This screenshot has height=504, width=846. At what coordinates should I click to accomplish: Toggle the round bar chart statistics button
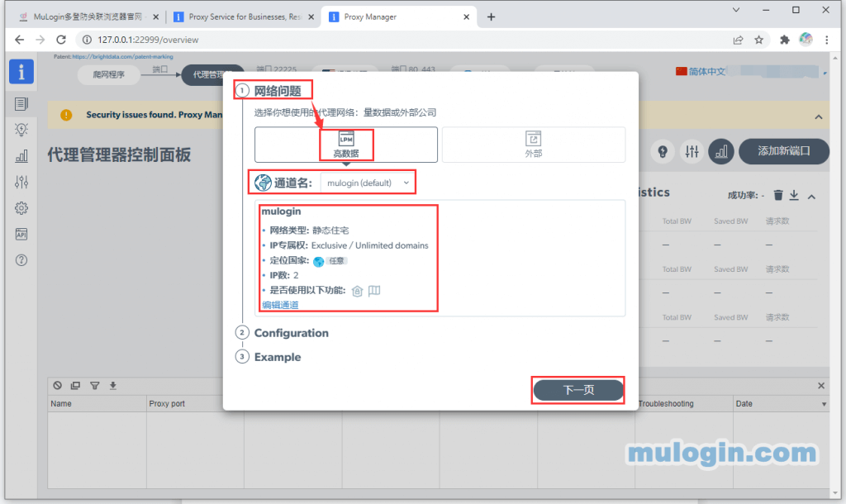tap(721, 151)
